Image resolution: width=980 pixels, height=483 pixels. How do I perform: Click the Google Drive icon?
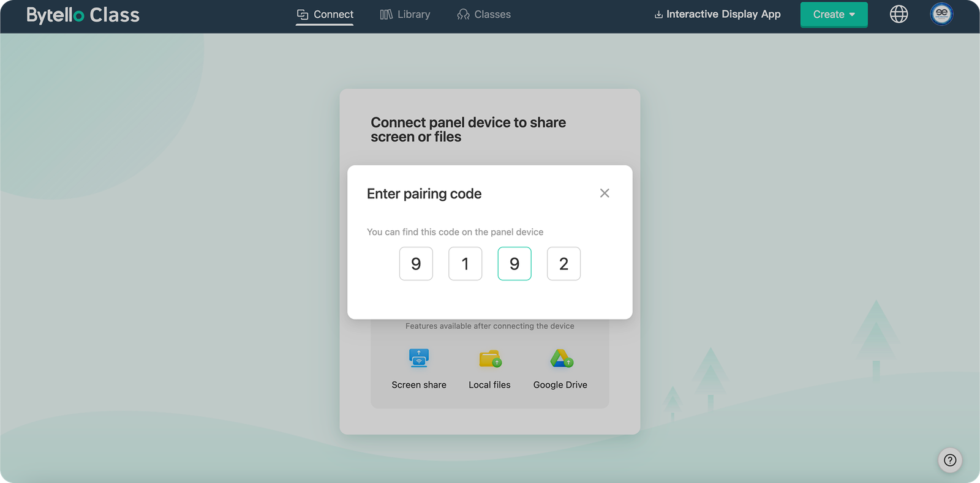[561, 359]
